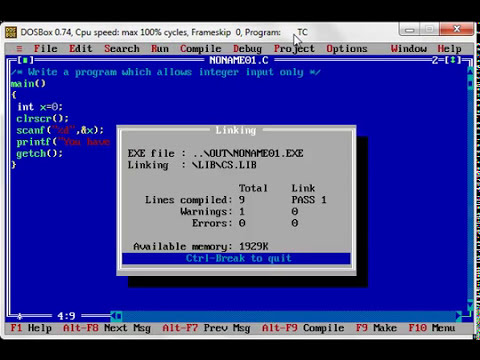Click the scanf code line
This screenshot has width=480, height=360.
60,130
